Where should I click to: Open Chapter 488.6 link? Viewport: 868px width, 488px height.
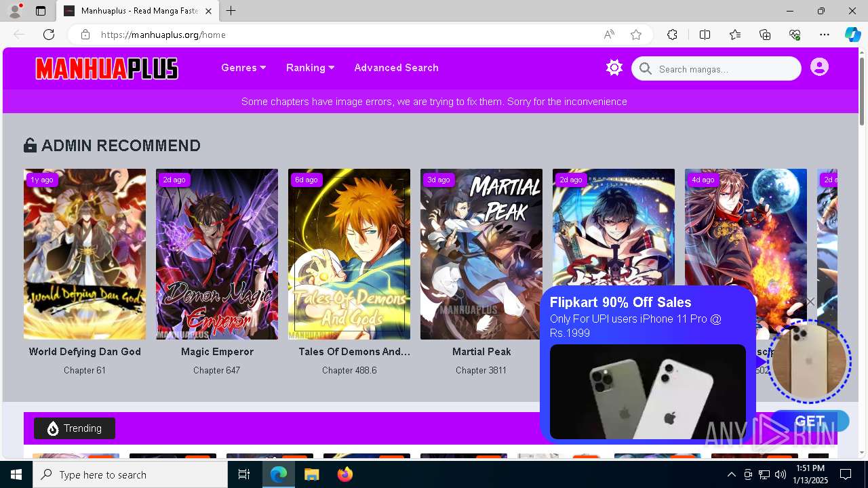pos(349,370)
